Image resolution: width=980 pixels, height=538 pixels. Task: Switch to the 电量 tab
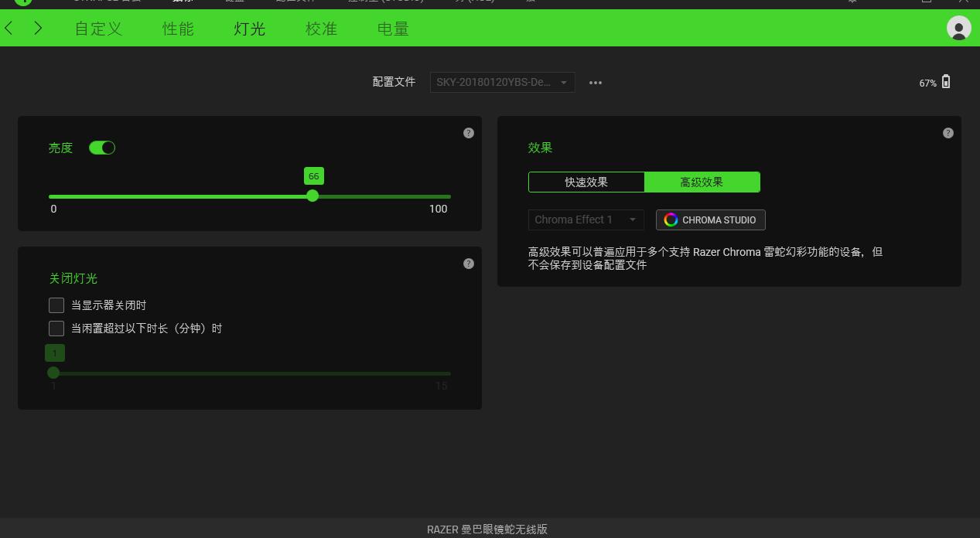[x=392, y=29]
